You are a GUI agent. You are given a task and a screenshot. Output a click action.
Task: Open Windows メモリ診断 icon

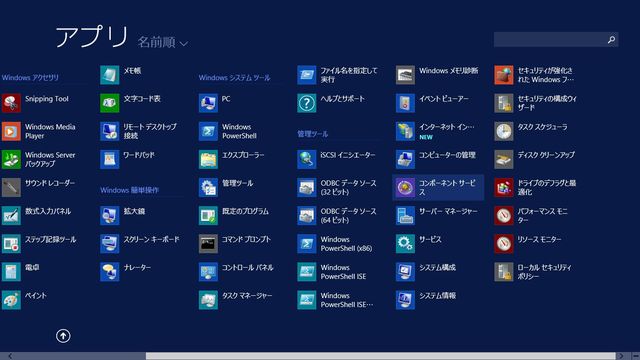405,75
